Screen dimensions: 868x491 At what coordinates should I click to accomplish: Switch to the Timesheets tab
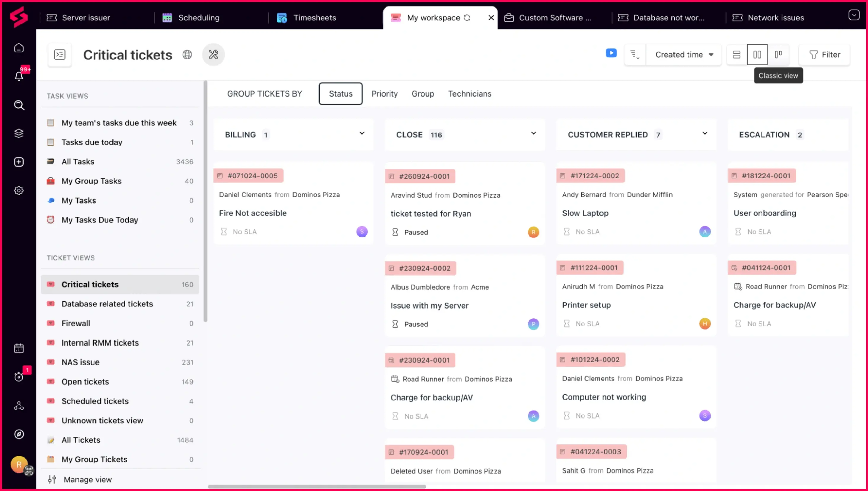click(314, 18)
